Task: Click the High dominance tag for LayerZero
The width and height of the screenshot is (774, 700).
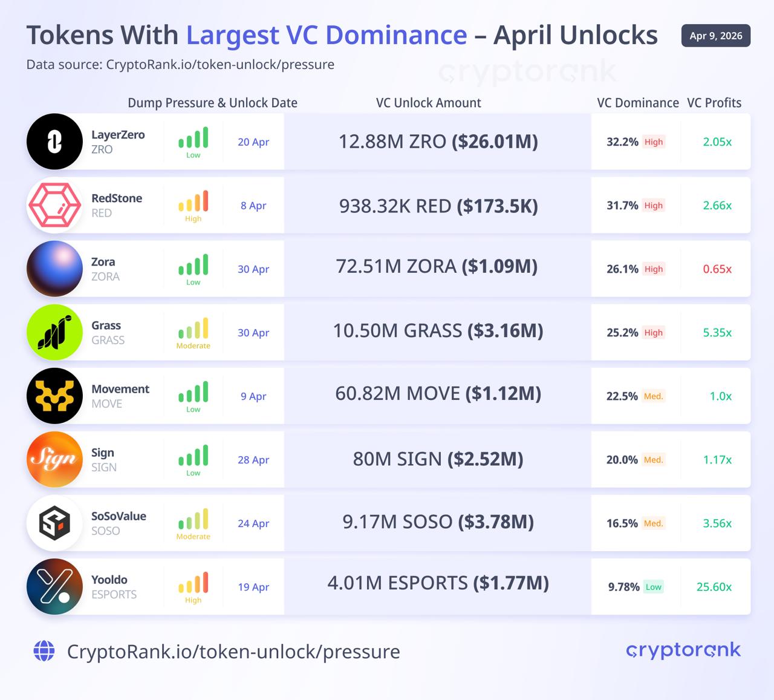Action: tap(654, 142)
